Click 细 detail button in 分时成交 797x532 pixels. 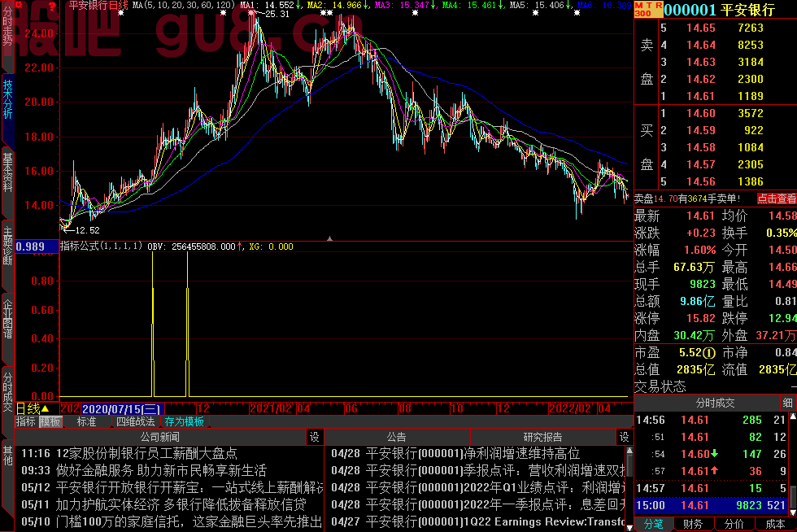point(787,403)
